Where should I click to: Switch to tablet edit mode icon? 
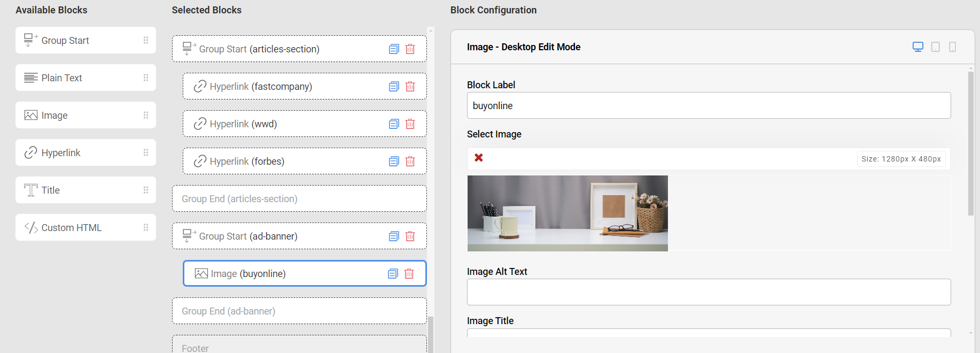coord(935,47)
